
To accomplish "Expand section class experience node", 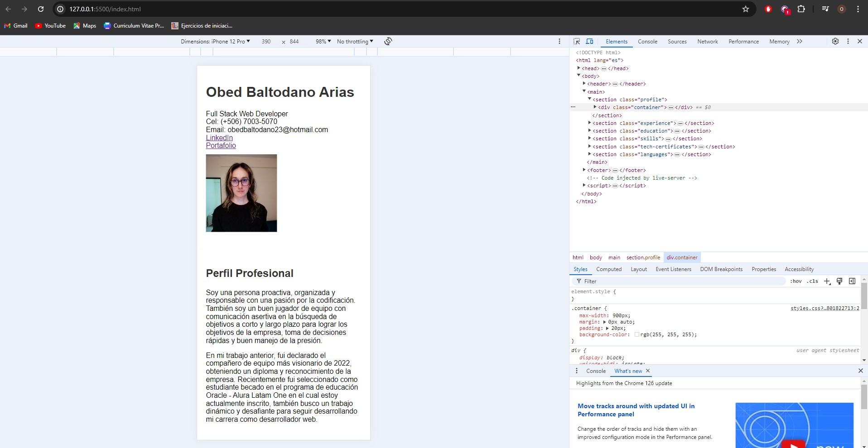I will click(x=589, y=123).
